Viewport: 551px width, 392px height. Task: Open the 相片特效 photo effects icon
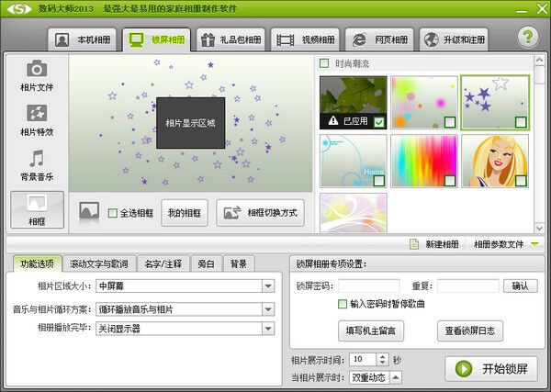37,113
